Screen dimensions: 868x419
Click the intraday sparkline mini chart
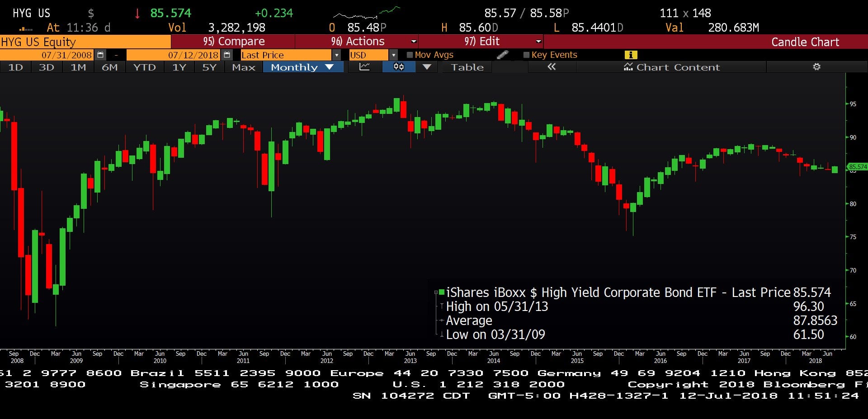367,13
